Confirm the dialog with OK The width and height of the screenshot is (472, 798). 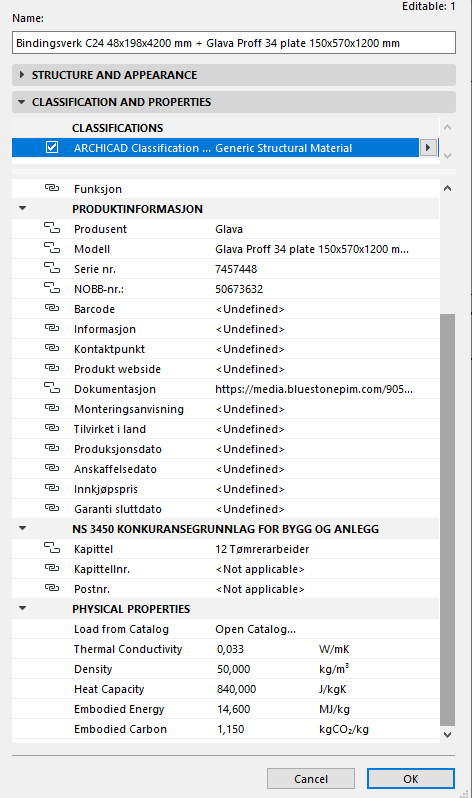411,779
